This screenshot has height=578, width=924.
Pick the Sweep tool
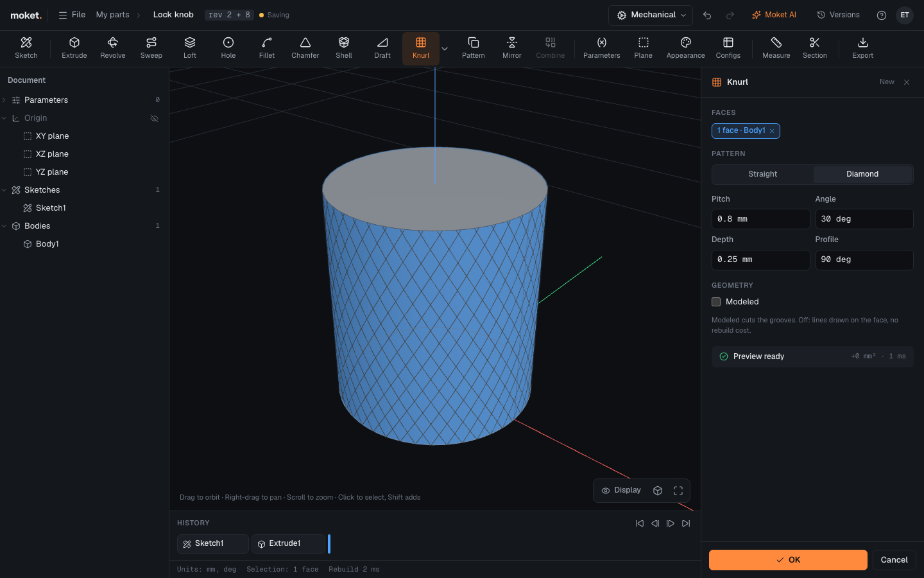tap(151, 48)
